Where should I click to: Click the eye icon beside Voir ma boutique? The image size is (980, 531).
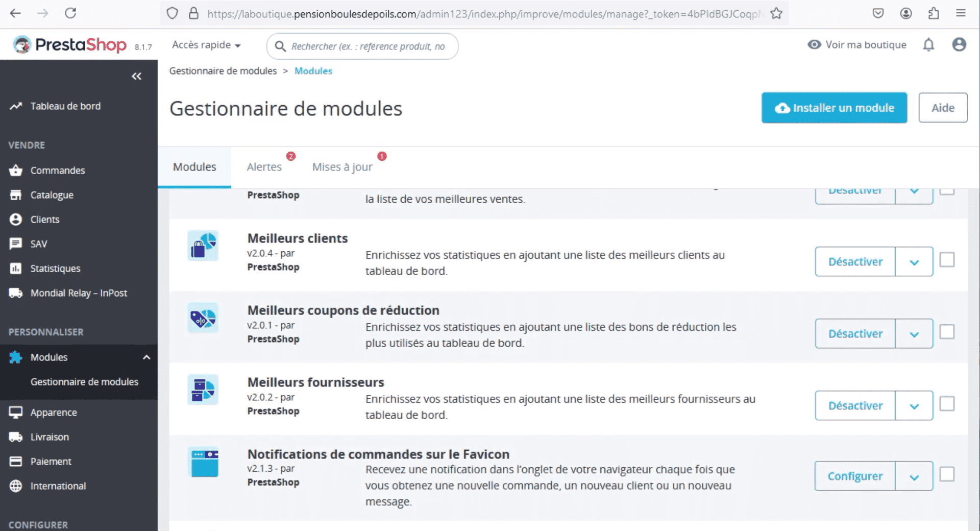point(814,45)
